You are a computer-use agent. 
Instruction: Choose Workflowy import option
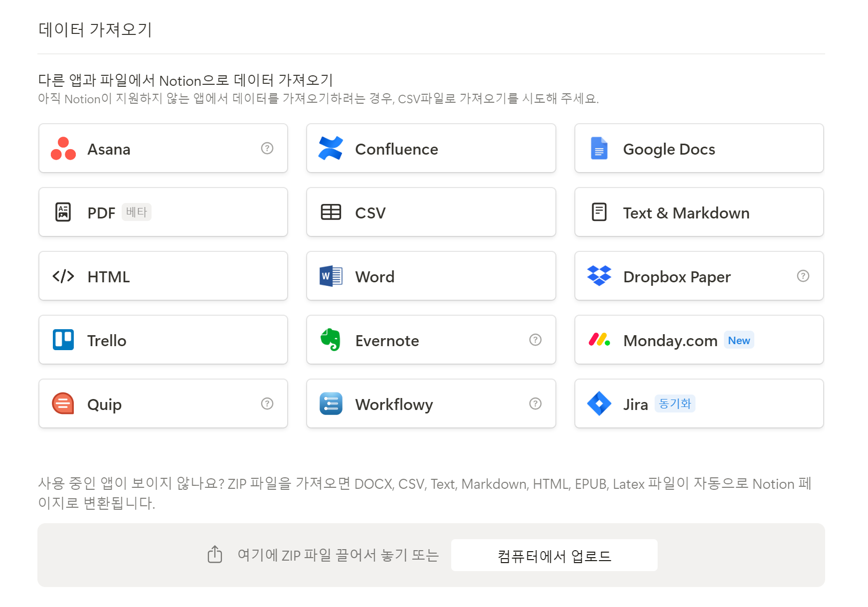point(431,404)
